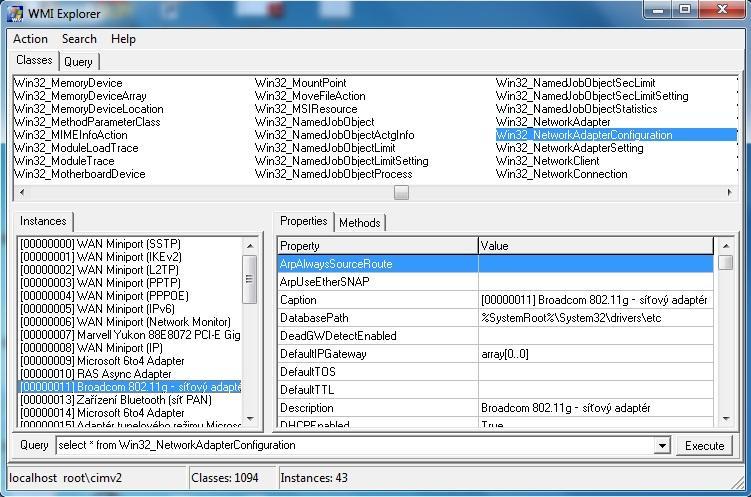Select class Win32_MoveFileAction
This screenshot has height=497, width=751.
pyautogui.click(x=310, y=96)
